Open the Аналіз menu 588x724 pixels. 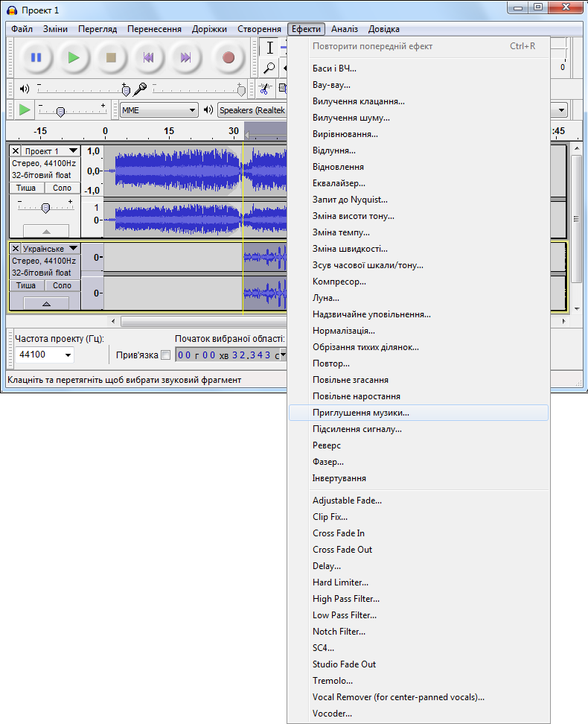(345, 29)
